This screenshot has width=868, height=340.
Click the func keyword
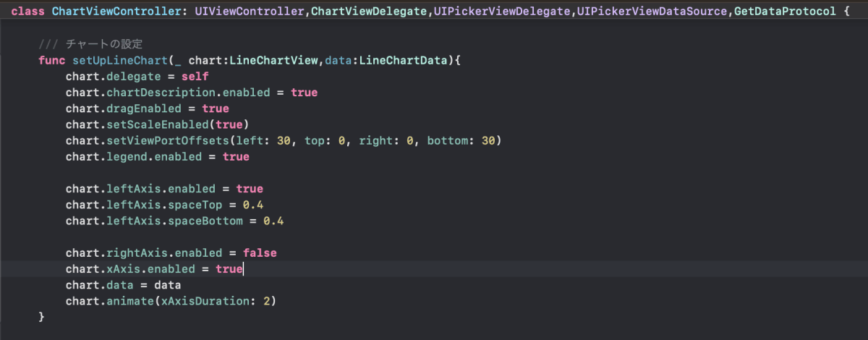[x=51, y=61]
